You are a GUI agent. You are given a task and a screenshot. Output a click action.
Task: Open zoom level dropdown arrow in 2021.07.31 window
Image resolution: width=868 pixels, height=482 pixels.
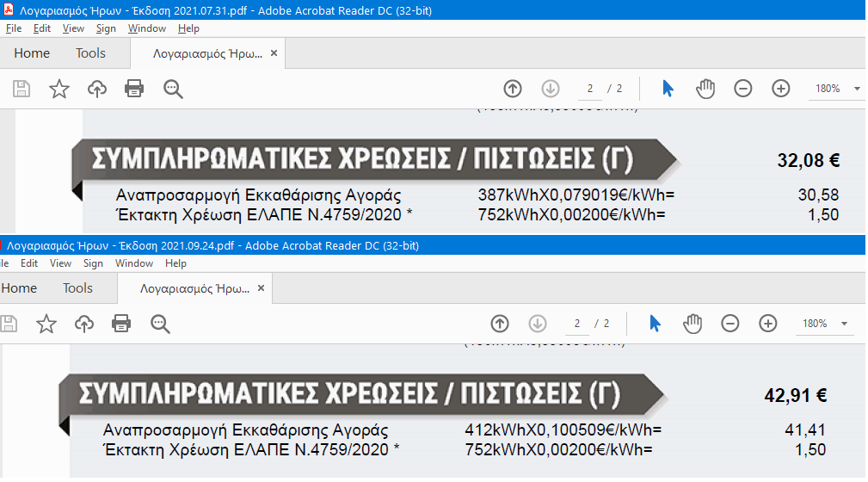857,89
